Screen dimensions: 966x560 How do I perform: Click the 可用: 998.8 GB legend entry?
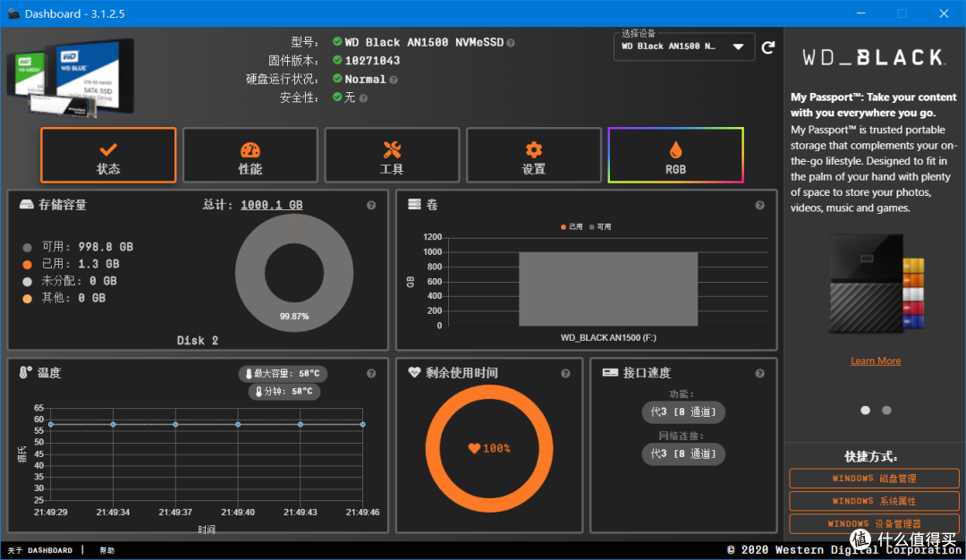click(x=78, y=247)
